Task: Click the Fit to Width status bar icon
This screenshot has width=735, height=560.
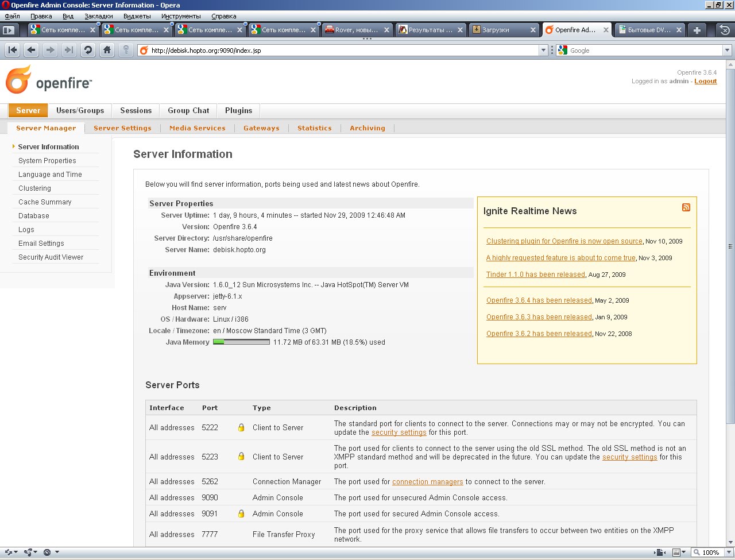Action: (659, 553)
